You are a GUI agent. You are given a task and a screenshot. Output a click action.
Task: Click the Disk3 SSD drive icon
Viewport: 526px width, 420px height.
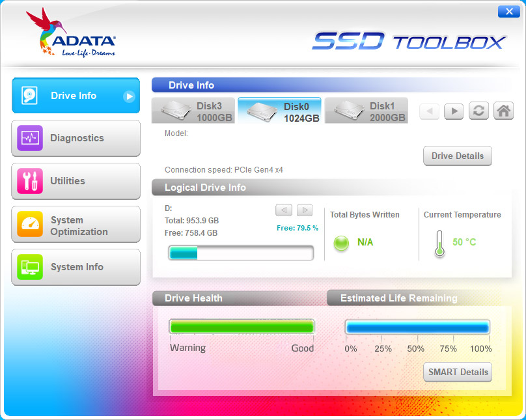click(x=176, y=111)
